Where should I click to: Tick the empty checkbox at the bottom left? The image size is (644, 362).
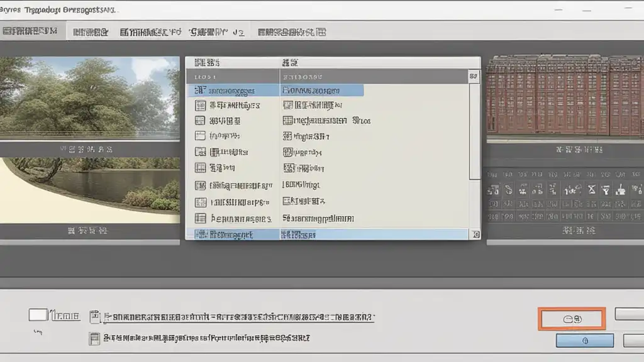[x=38, y=315]
